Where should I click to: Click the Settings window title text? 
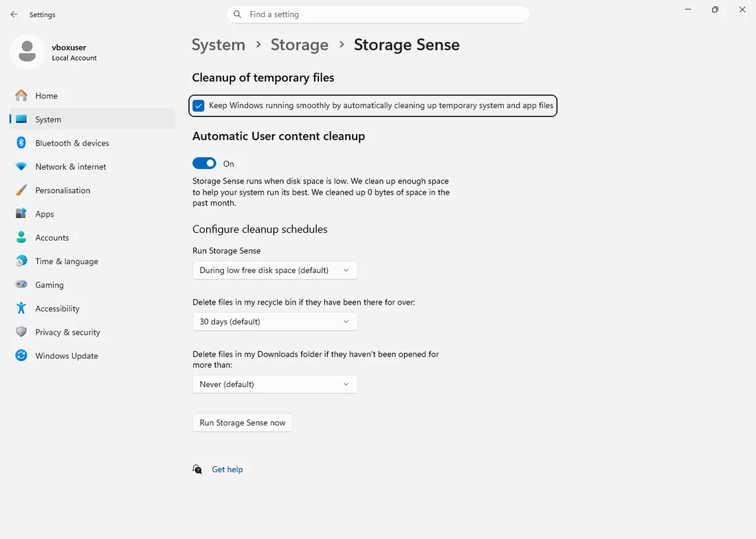(x=43, y=14)
